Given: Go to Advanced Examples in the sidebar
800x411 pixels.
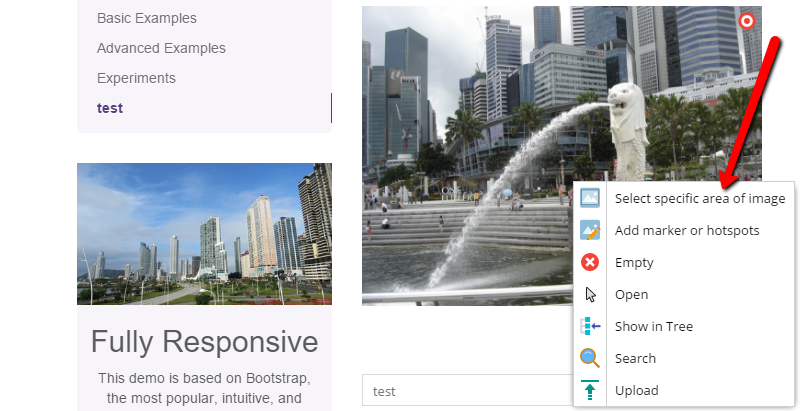Looking at the screenshot, I should pyautogui.click(x=161, y=48).
